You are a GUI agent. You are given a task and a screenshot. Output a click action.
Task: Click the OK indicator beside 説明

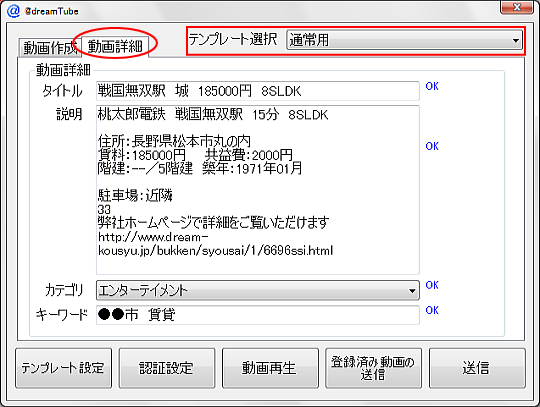pos(432,146)
